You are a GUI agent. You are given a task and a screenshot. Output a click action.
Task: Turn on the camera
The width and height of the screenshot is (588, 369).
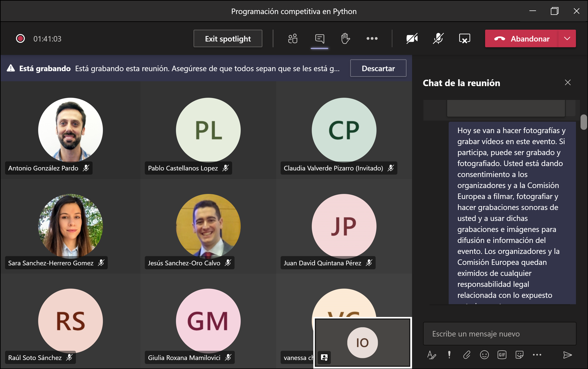[412, 39]
